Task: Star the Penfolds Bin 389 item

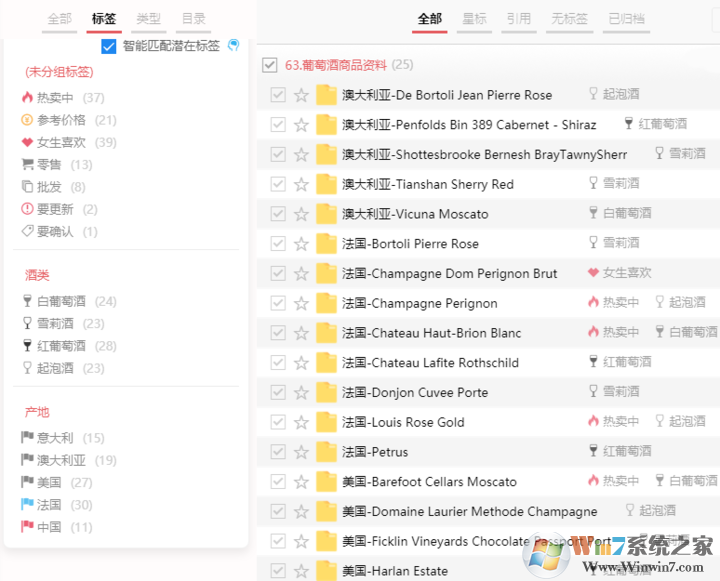Action: [x=301, y=125]
